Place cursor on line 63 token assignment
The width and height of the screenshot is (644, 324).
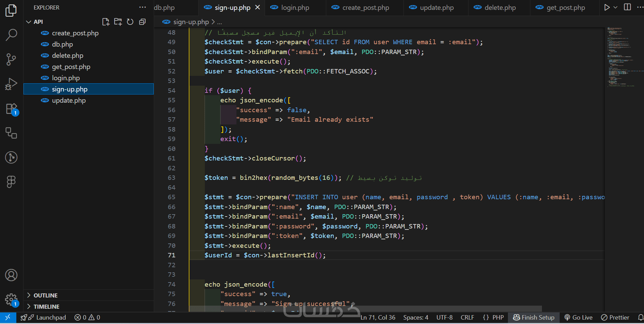[273, 178]
